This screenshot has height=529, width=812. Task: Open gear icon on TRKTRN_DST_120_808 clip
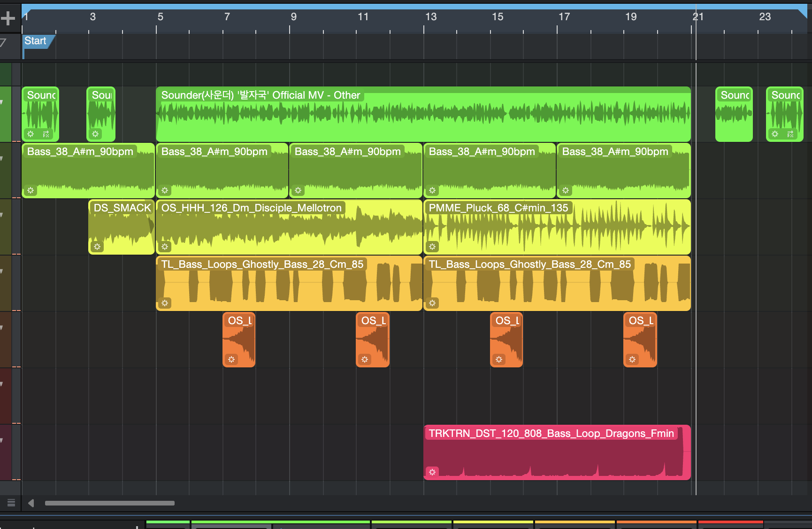pyautogui.click(x=432, y=472)
